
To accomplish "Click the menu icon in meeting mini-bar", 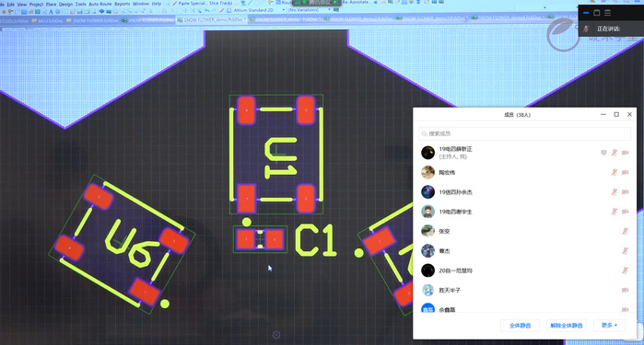I will tap(607, 13).
